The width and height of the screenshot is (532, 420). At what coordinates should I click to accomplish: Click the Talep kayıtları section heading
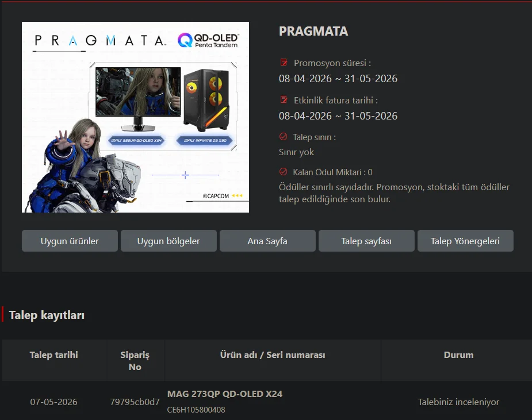pos(47,315)
